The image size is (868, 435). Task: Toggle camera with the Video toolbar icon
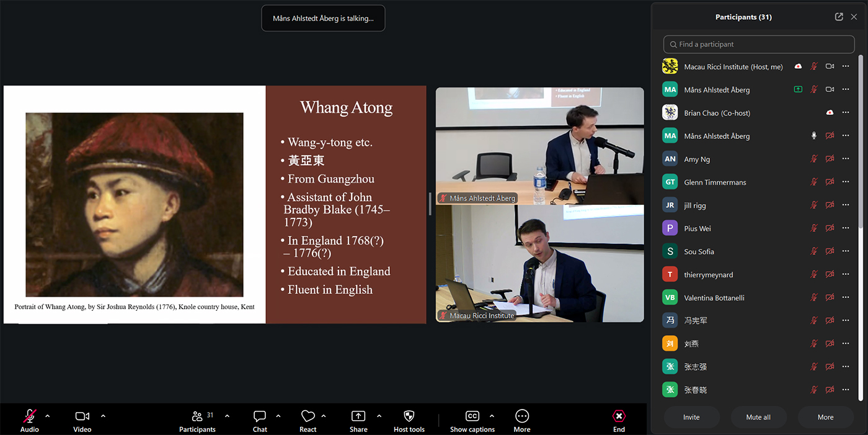(x=82, y=416)
